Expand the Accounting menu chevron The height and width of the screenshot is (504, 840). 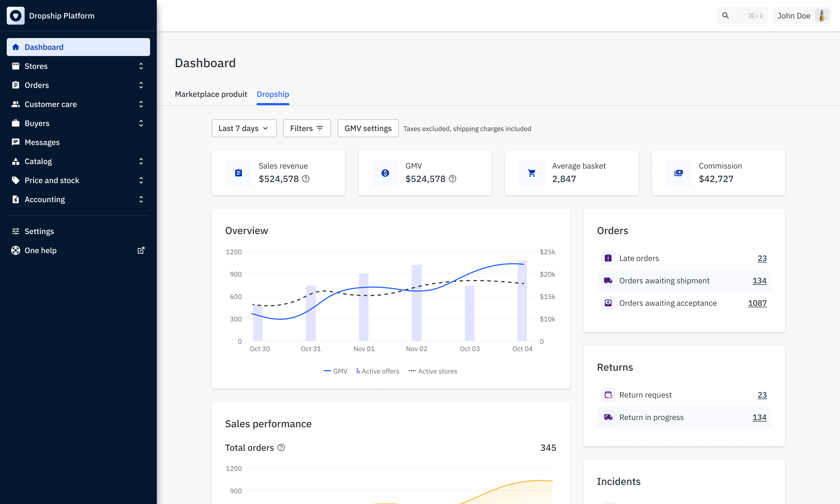pyautogui.click(x=141, y=199)
